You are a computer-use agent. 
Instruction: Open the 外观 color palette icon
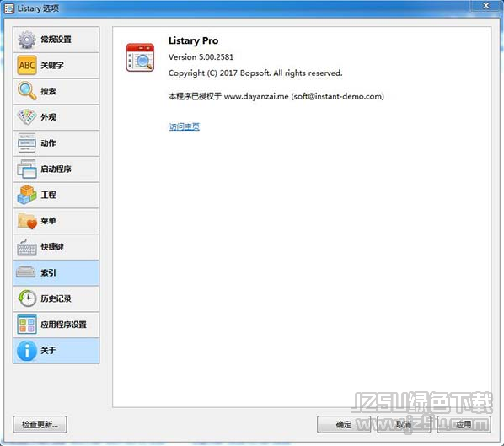click(27, 117)
